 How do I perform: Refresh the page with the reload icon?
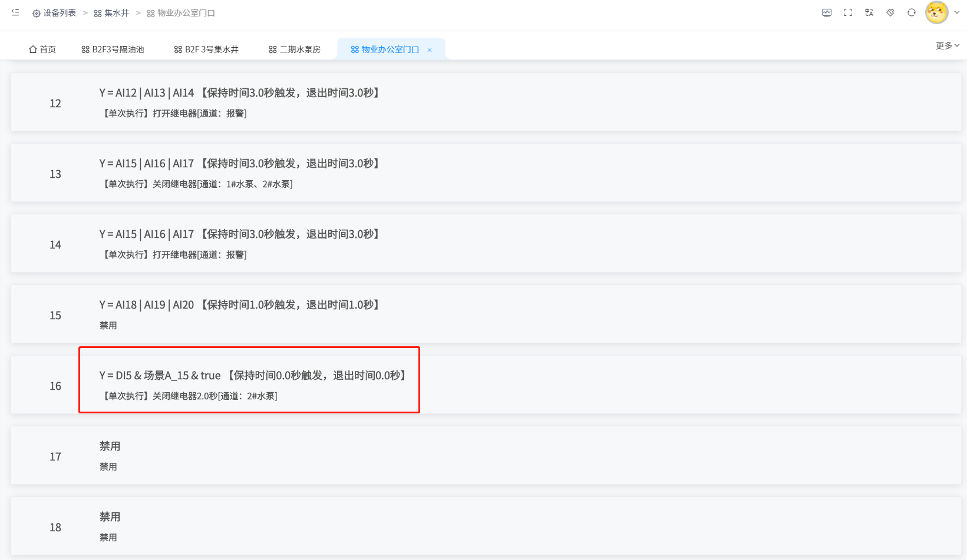click(x=912, y=12)
